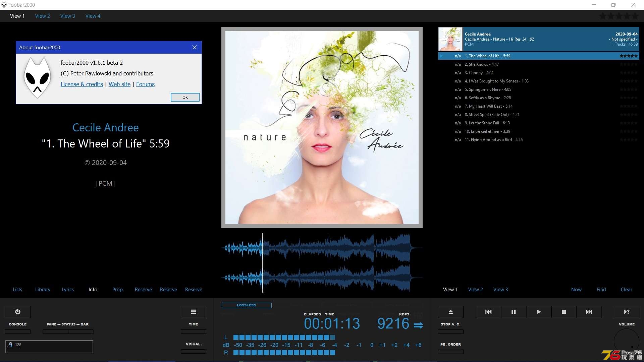This screenshot has width=644, height=362.
Task: Close the About foobar2000 dialog
Action: (195, 47)
